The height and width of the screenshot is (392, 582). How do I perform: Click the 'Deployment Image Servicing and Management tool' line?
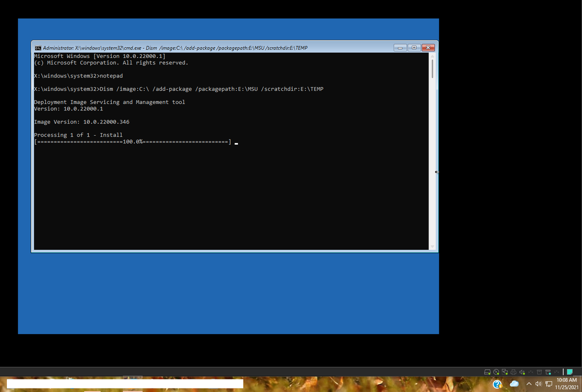click(x=109, y=102)
